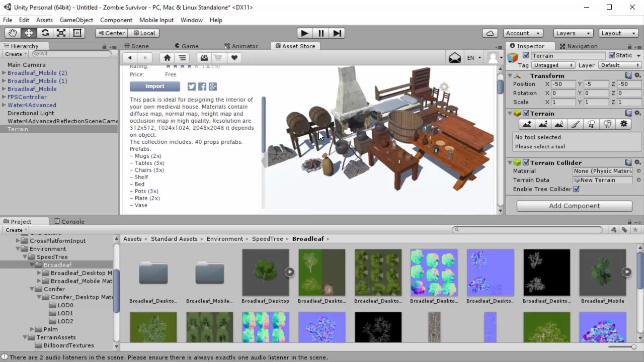Open the Layer dropdown showing Default

tap(620, 65)
